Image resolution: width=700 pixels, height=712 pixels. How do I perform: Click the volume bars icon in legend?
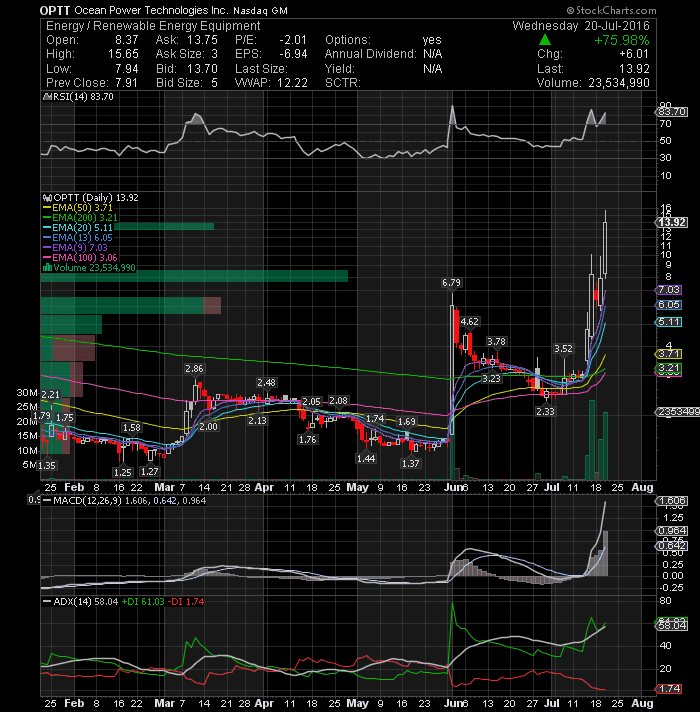(x=47, y=267)
